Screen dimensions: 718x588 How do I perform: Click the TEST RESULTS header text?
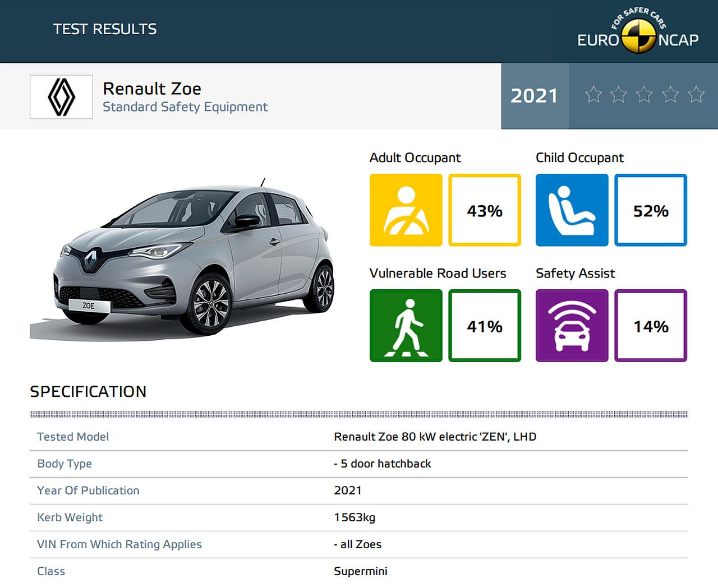[105, 29]
